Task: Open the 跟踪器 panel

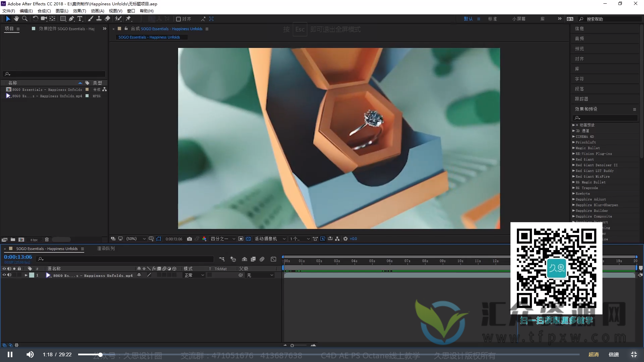Action: pyautogui.click(x=581, y=99)
